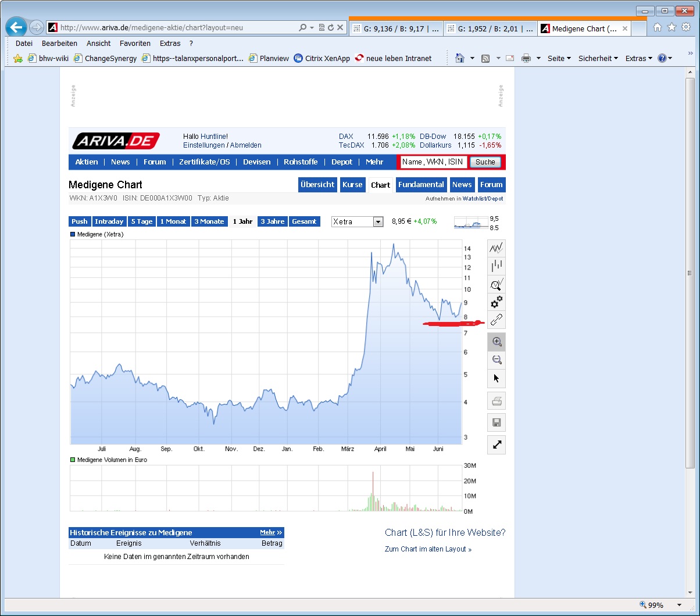The image size is (700, 616).
Task: Open command bar Extras dropdown
Action: coord(638,58)
